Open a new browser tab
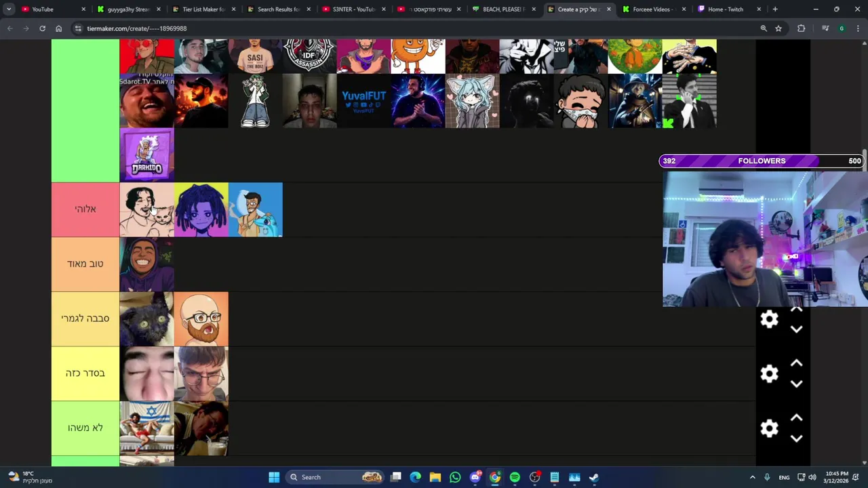868x488 pixels. click(775, 9)
